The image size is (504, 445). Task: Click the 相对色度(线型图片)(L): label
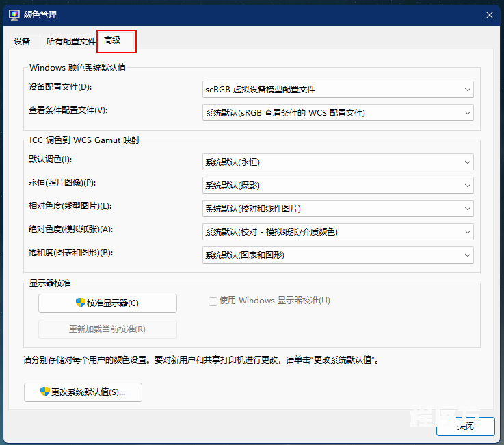pos(70,206)
